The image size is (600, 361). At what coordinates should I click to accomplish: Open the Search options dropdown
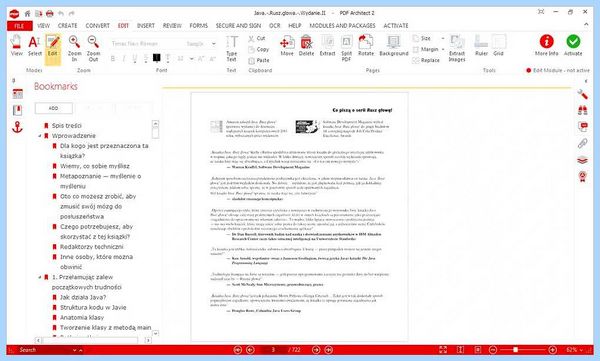[75, 350]
